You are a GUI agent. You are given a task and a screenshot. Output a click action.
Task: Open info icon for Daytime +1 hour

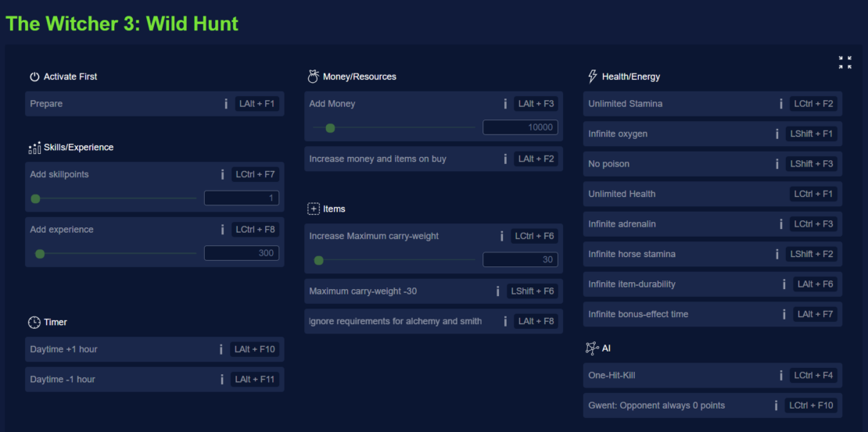(221, 349)
